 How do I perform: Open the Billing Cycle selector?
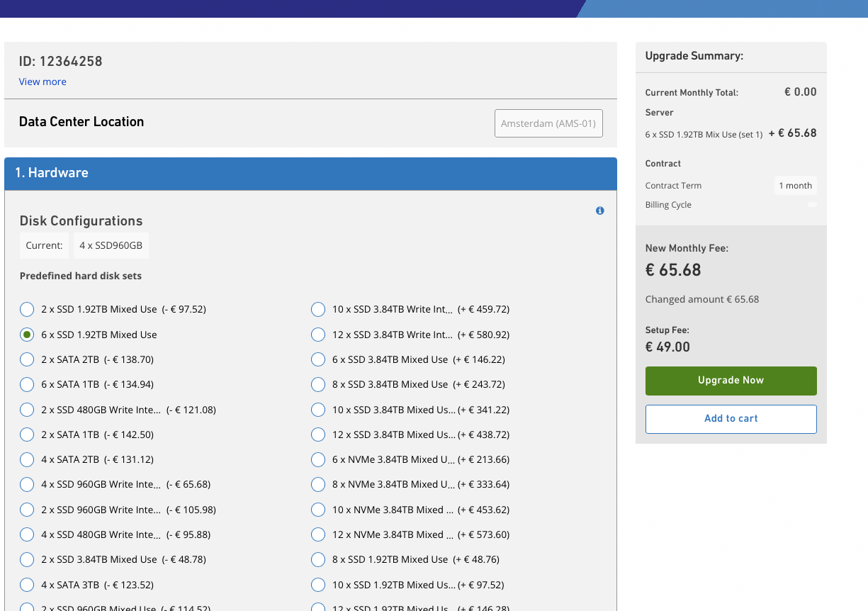click(x=811, y=205)
